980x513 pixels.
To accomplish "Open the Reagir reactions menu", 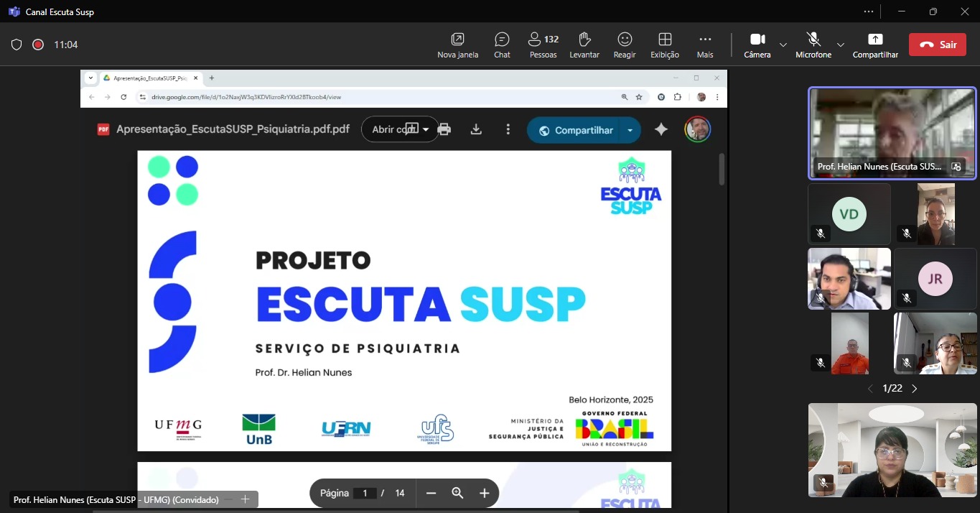I will coord(625,45).
